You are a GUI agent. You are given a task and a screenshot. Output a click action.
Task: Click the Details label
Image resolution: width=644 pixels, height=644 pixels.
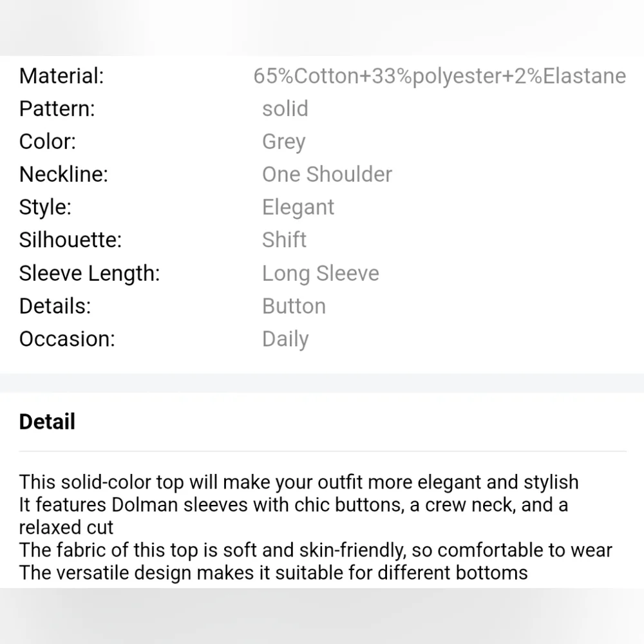pyautogui.click(x=55, y=307)
